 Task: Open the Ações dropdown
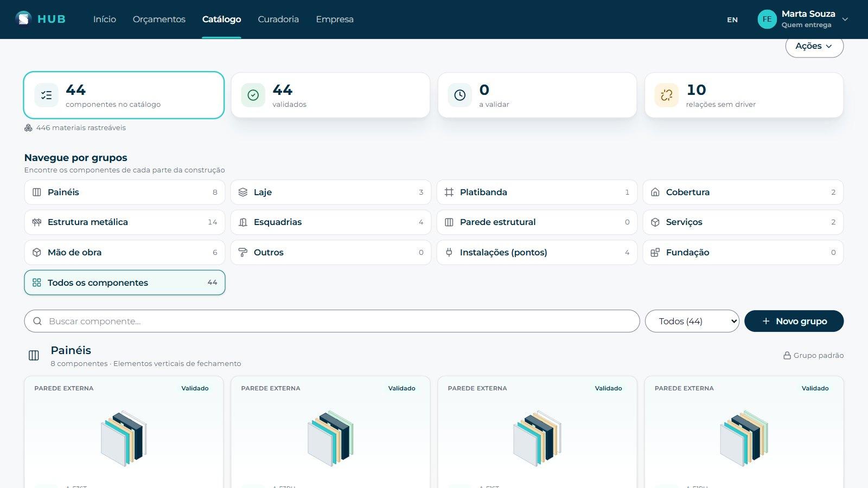[x=814, y=46]
